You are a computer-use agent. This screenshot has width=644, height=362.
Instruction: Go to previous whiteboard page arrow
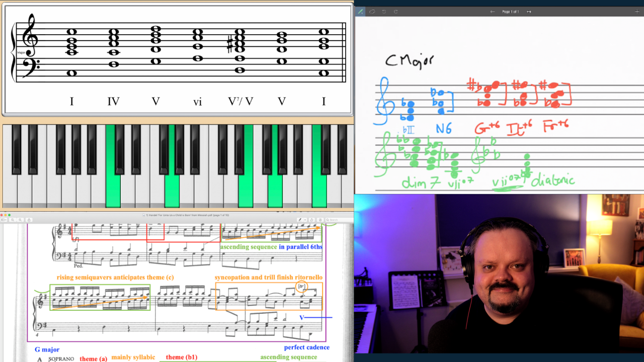(x=493, y=12)
